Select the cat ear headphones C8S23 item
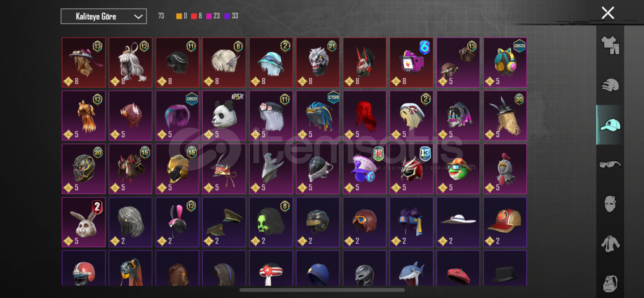The width and height of the screenshot is (644, 298). point(505,63)
